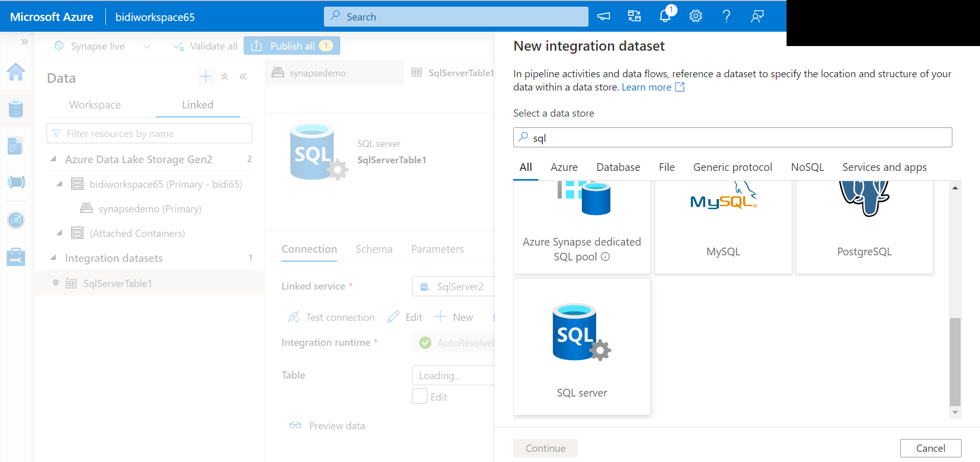This screenshot has height=462, width=980.
Task: Click scroll down arrow in data store list
Action: 955,412
